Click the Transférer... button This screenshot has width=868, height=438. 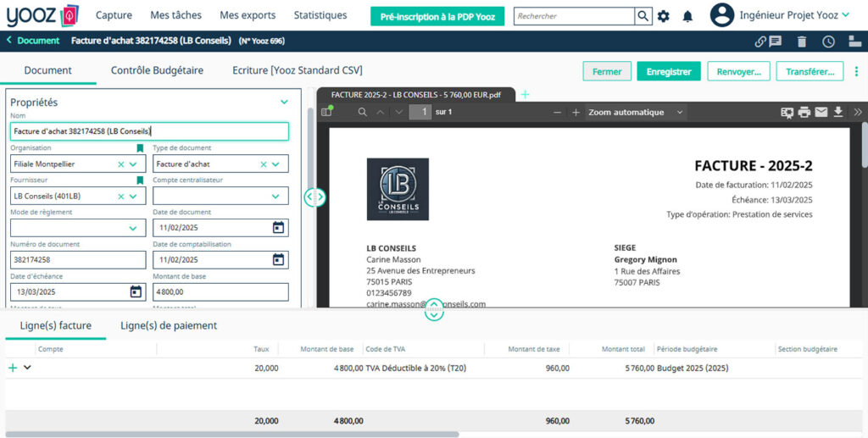pyautogui.click(x=810, y=71)
